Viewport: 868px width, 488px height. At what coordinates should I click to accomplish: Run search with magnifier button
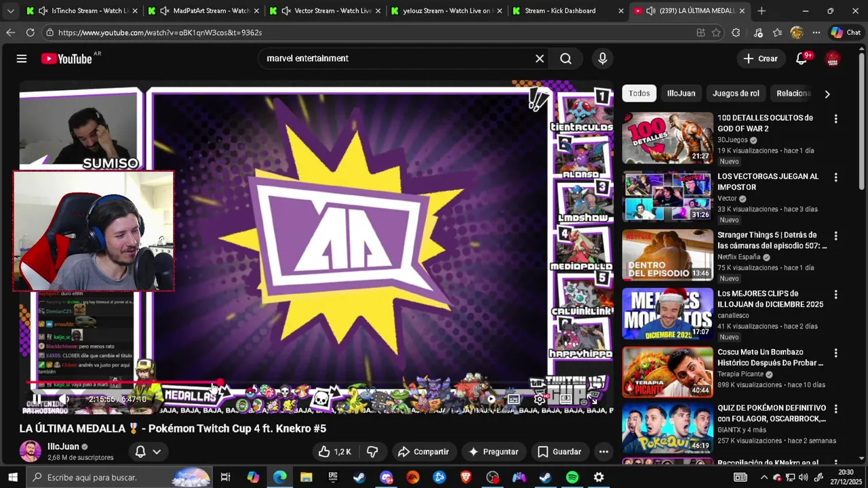pos(566,59)
